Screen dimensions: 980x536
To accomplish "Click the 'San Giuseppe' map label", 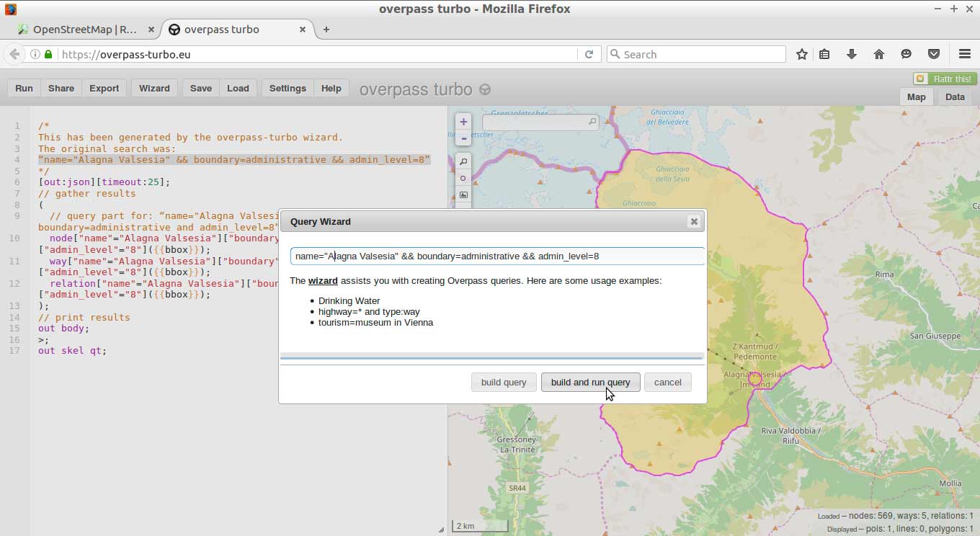I will coord(935,336).
